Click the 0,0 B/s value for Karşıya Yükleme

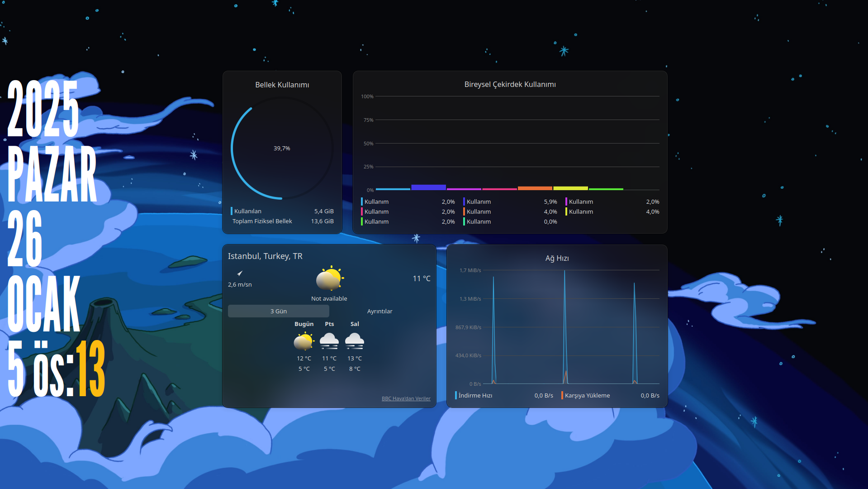pos(650,395)
